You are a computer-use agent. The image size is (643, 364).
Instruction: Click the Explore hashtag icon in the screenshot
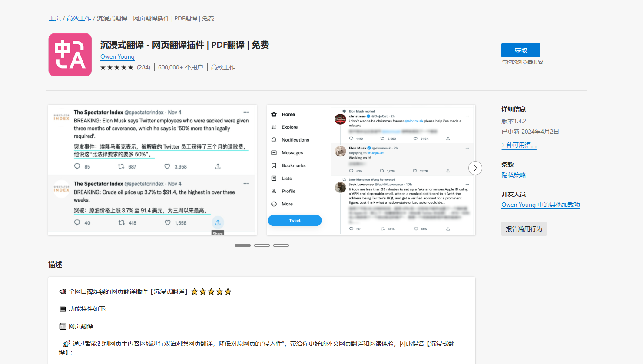274,127
